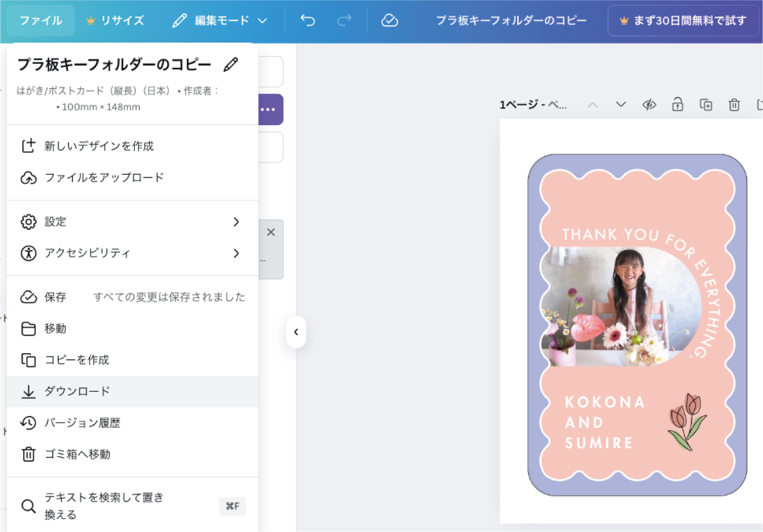Click the ⌘F shortcut badge
This screenshot has width=763, height=532.
[232, 506]
